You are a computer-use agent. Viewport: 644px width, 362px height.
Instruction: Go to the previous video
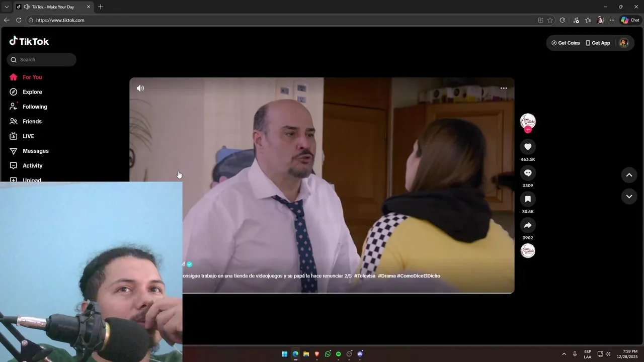pos(629,175)
